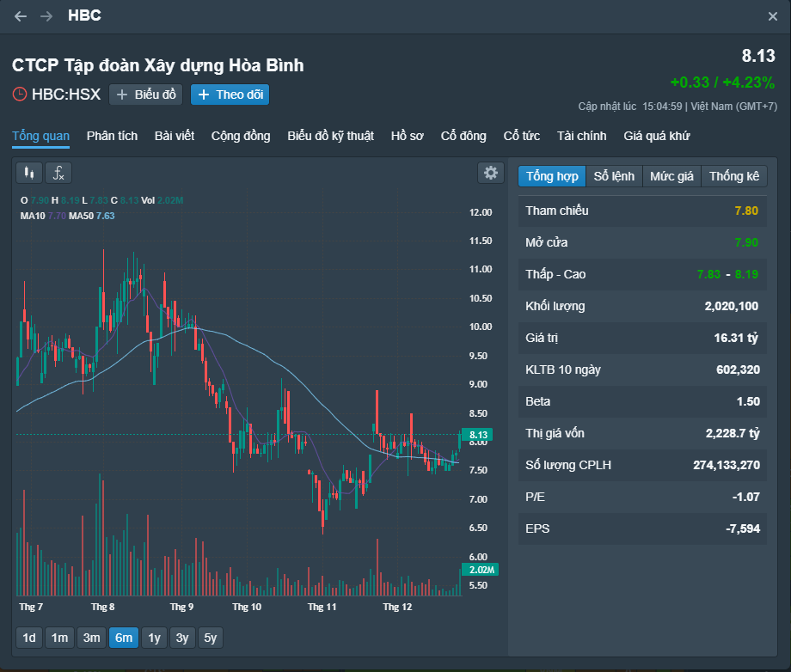
Task: Set chart range to 1m
Action: (x=59, y=638)
